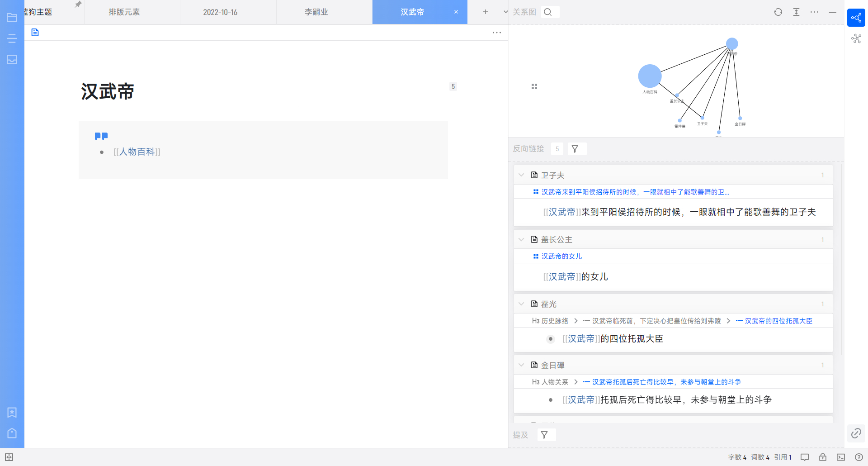This screenshot has height=466, width=868.
Task: Open the 金日磾 backlink document
Action: (552, 365)
